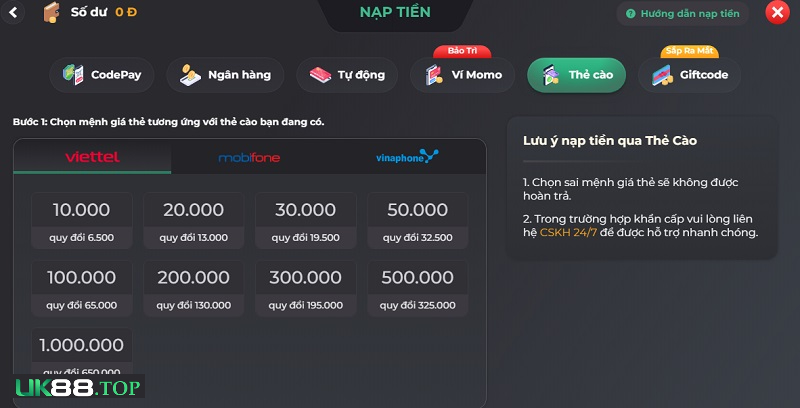Image resolution: width=800 pixels, height=408 pixels.
Task: Select the Tự động deposit method
Action: click(x=347, y=75)
